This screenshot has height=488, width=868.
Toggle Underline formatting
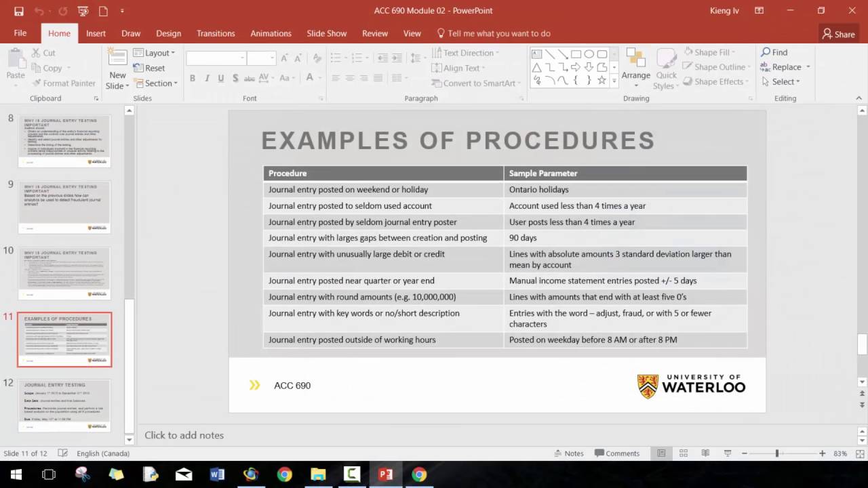(221, 79)
